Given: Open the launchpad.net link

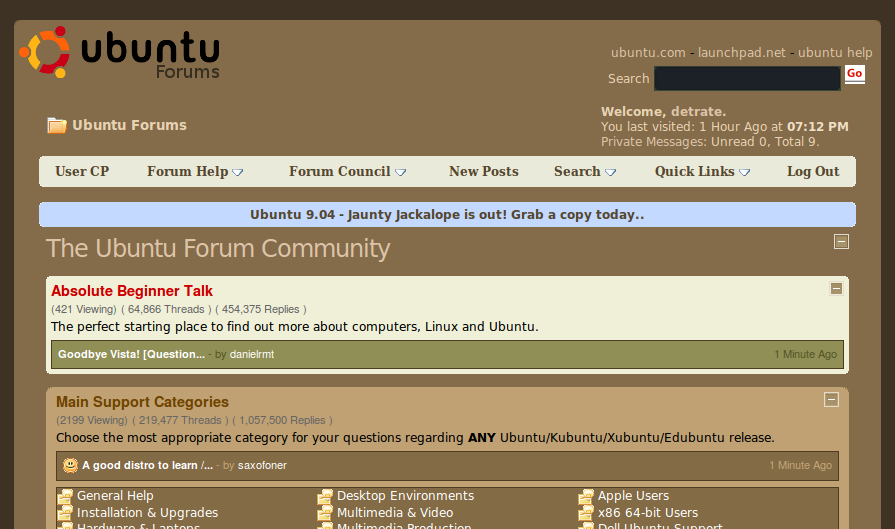Looking at the screenshot, I should [741, 53].
